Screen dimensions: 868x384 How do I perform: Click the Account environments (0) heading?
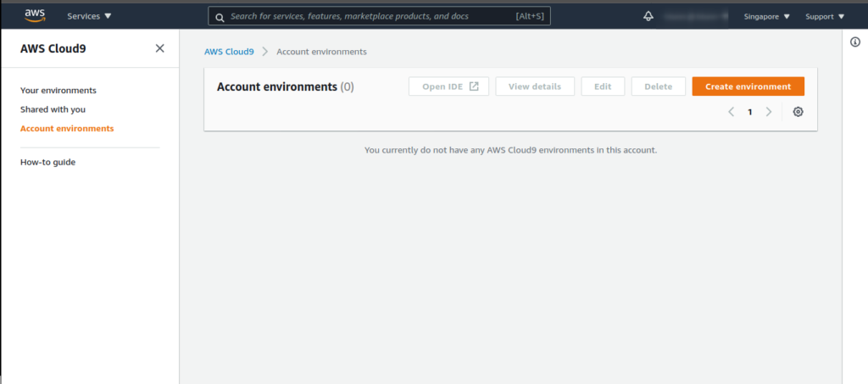tap(285, 86)
